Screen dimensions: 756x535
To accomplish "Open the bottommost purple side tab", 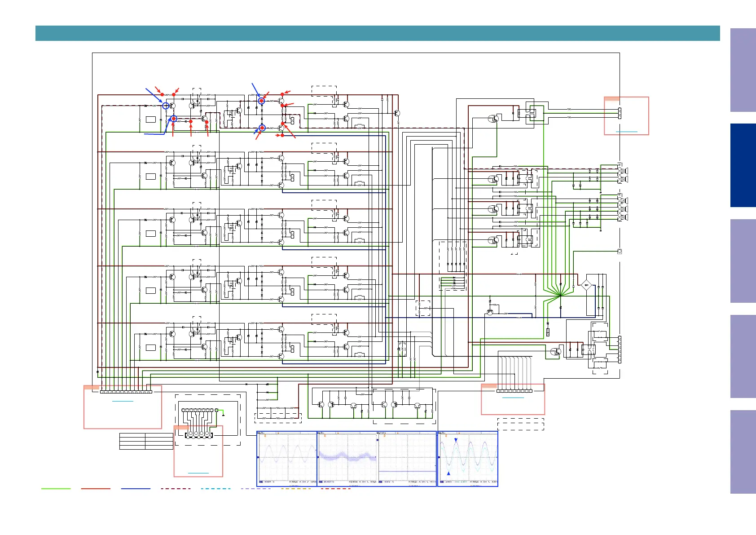I will (x=743, y=452).
